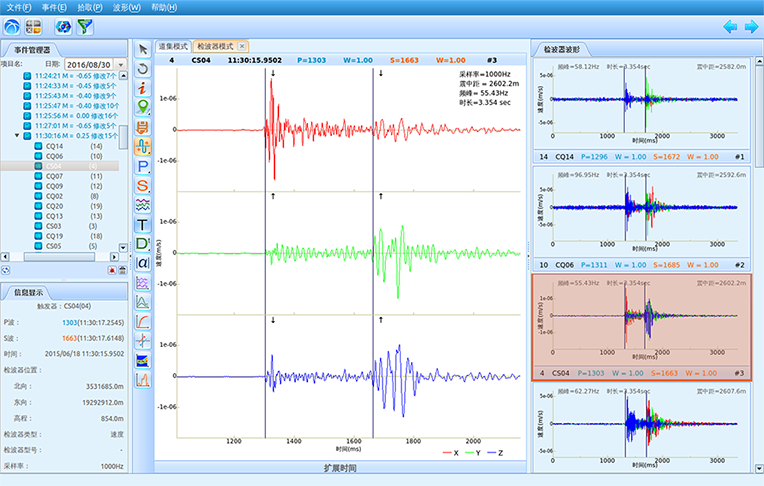This screenshot has width=764, height=486.
Task: Open the filter funnel toolbar icon
Action: pos(85,26)
